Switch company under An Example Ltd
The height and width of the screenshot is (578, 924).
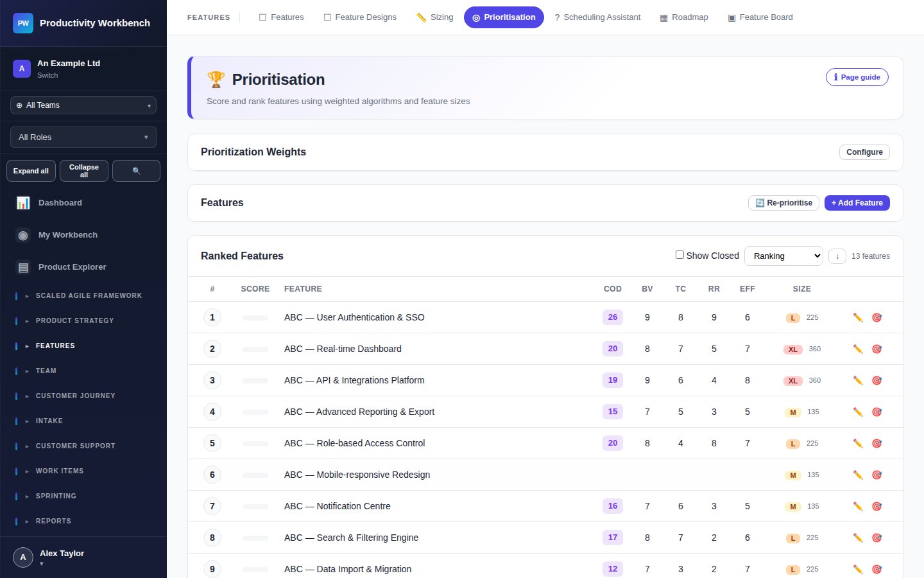(x=47, y=75)
